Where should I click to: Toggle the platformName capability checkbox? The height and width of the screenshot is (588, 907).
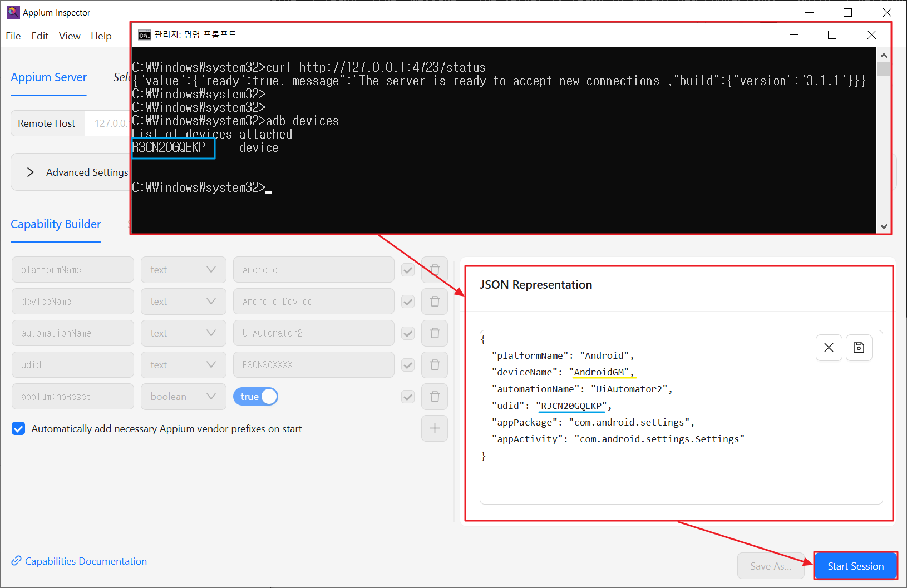click(408, 270)
